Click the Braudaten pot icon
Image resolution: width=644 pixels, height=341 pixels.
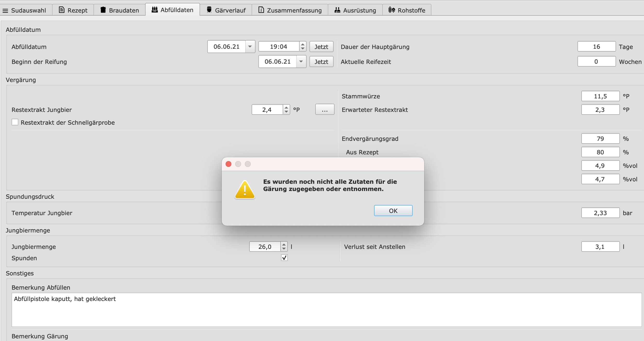click(x=103, y=10)
